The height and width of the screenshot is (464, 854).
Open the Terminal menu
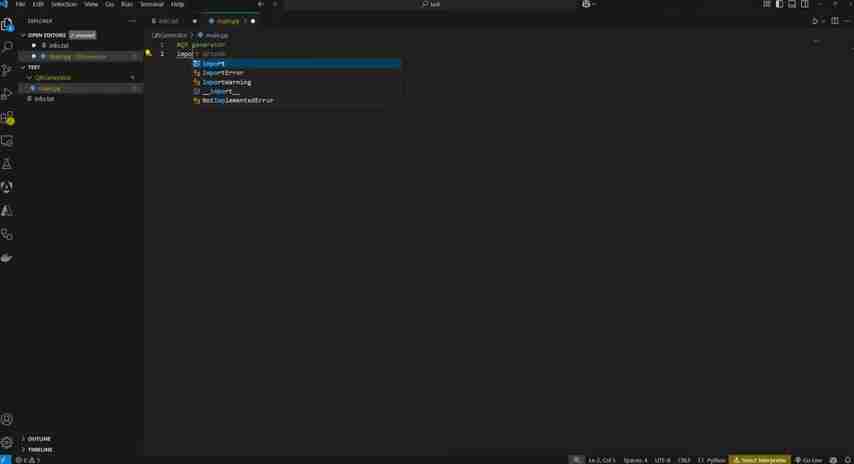(152, 4)
